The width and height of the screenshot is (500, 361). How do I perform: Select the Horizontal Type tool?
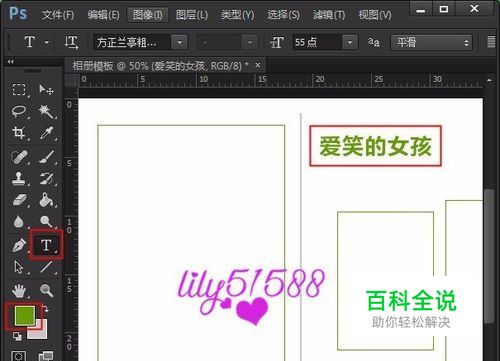(x=46, y=245)
